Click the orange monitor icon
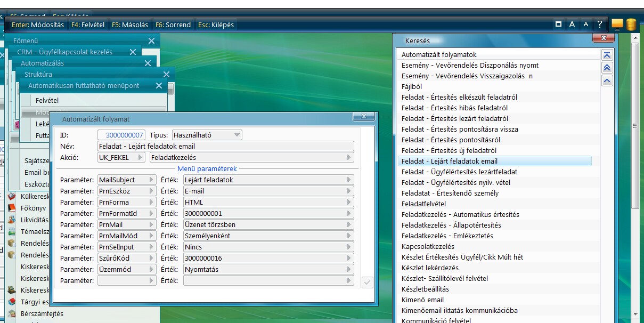The image size is (644, 323). pyautogui.click(x=617, y=24)
